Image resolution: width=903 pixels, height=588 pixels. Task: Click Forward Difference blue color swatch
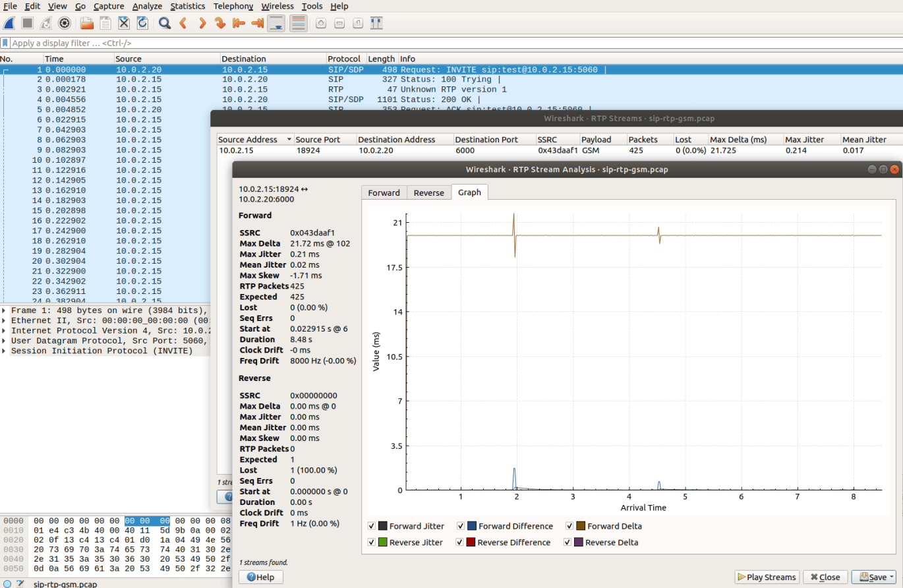(472, 526)
